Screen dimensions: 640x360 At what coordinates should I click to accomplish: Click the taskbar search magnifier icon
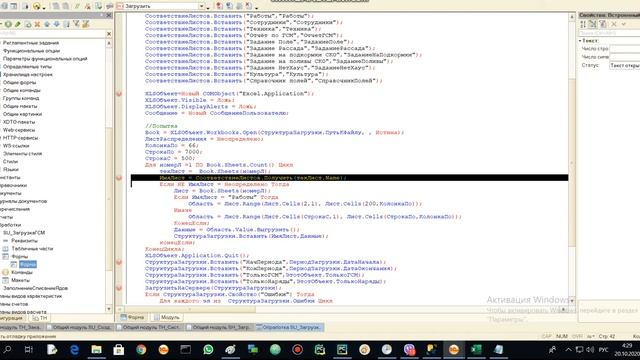(x=7, y=350)
